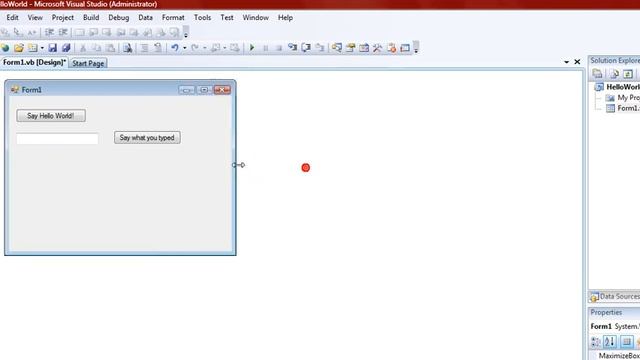Click the Properties grid view icon

pyautogui.click(x=627, y=342)
